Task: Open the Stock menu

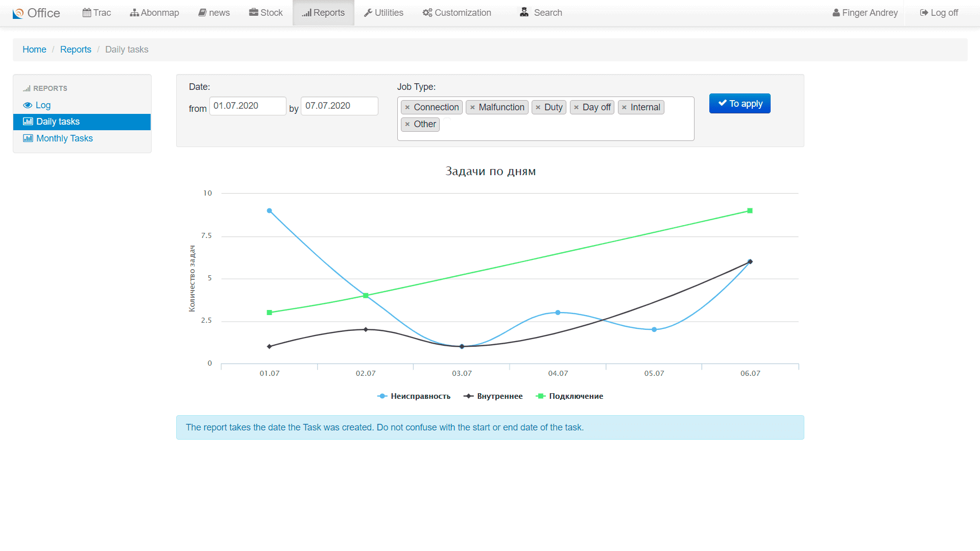Action: (266, 13)
